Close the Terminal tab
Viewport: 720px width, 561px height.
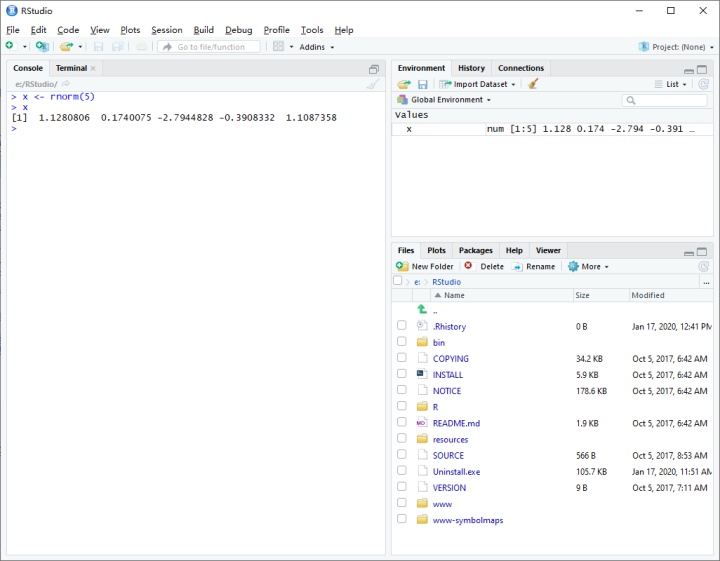coord(93,68)
